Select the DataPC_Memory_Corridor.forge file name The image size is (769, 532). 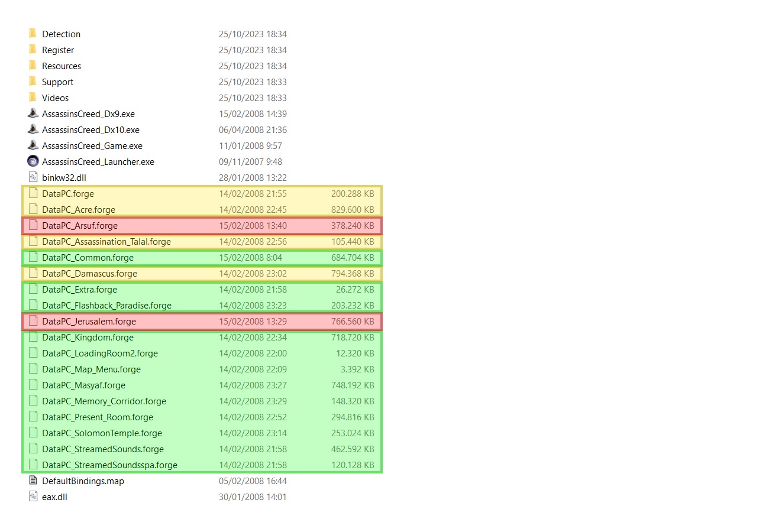coord(104,401)
